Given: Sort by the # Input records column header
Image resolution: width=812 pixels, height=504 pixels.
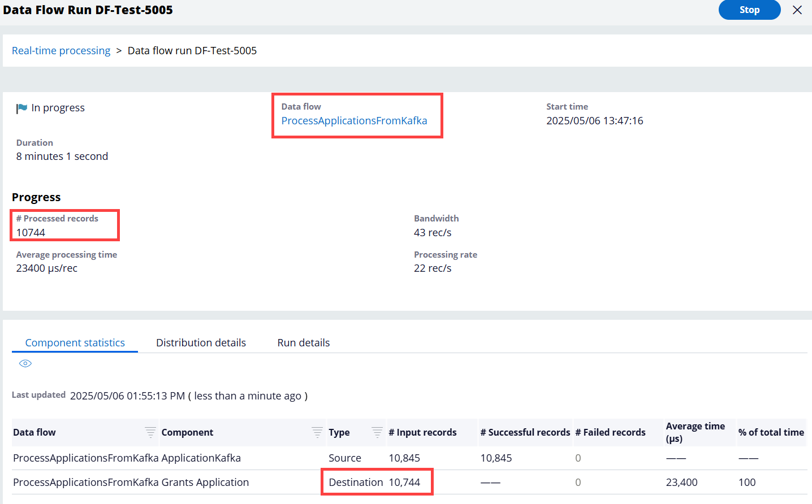Looking at the screenshot, I should tap(422, 432).
